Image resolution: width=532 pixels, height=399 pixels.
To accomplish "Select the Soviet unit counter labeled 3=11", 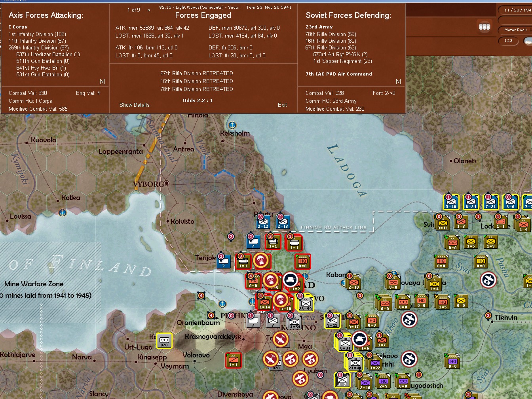I will coord(443,224).
